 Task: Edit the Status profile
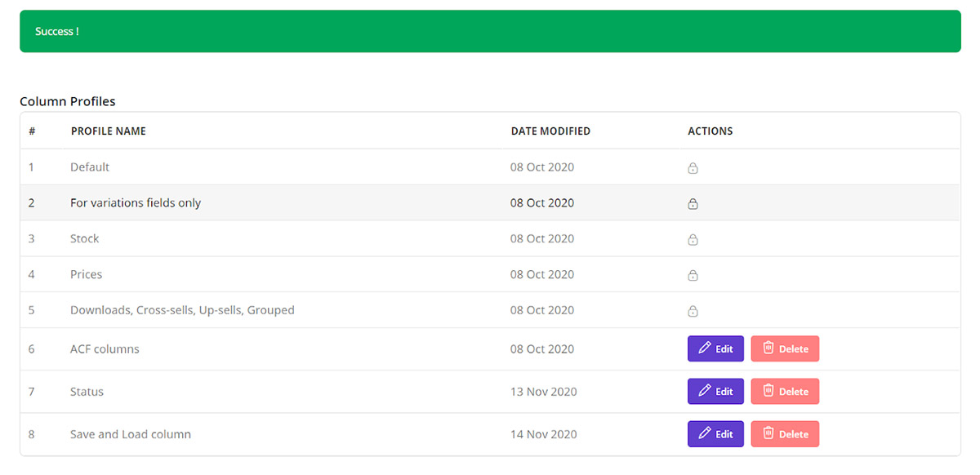click(x=715, y=391)
